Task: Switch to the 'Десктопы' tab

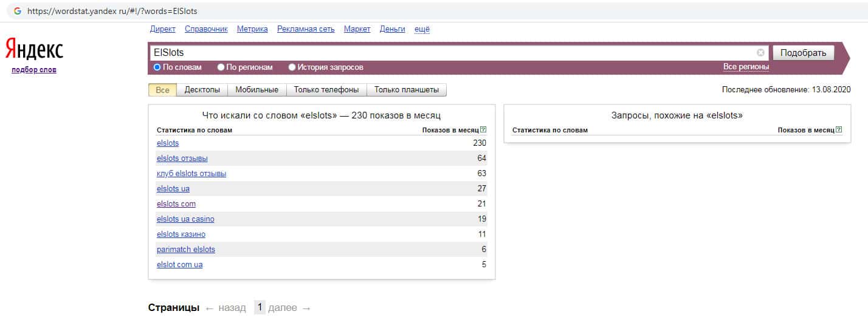Action: (202, 90)
